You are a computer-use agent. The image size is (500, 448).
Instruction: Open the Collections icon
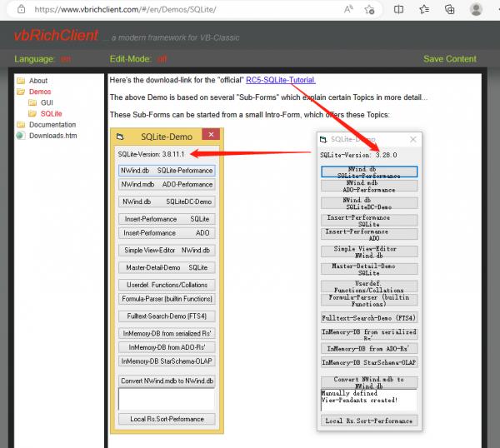[450, 9]
